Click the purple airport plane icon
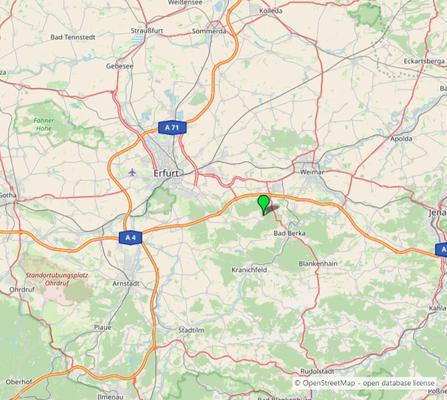Screen dimensions: 447x400 coord(132,172)
